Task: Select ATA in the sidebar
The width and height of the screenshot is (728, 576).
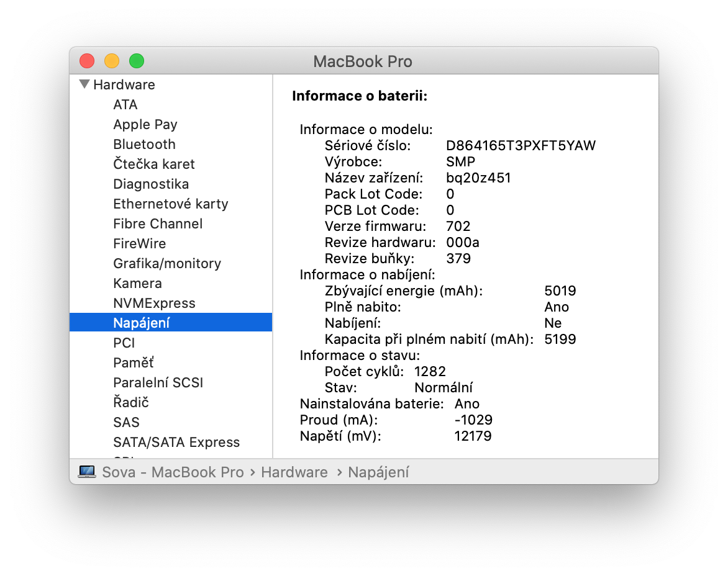Action: 125,104
